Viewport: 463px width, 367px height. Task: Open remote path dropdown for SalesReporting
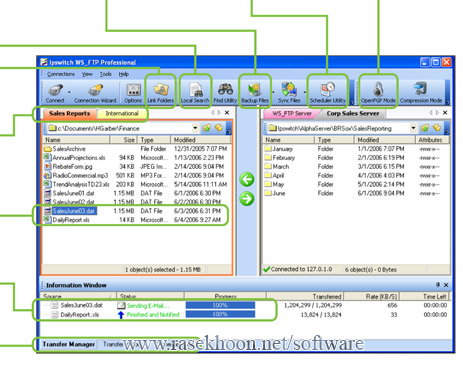point(413,128)
